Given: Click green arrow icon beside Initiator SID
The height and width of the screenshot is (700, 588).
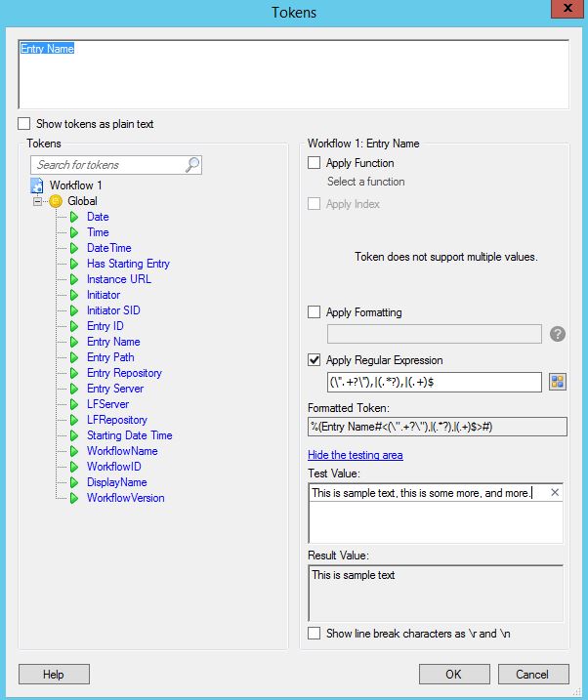Looking at the screenshot, I should click(x=74, y=310).
